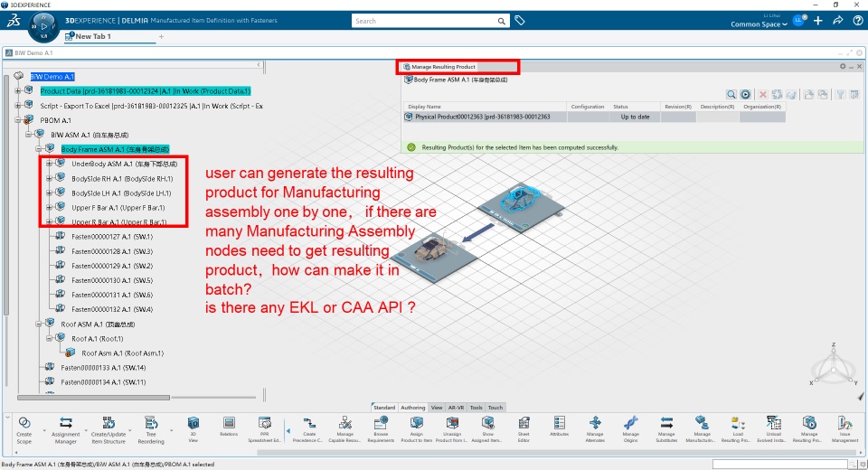Open Manage Alternates
The height and width of the screenshot is (470, 868).
click(595, 429)
